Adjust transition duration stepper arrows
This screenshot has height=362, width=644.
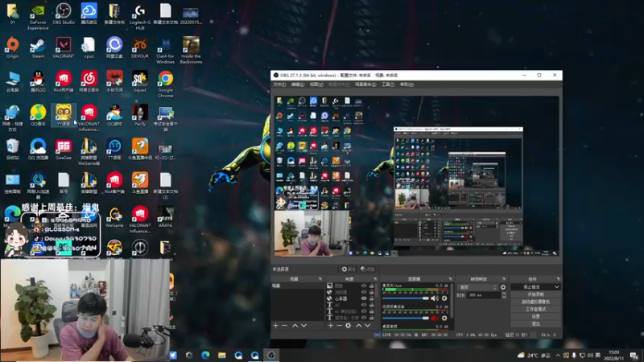[504, 295]
